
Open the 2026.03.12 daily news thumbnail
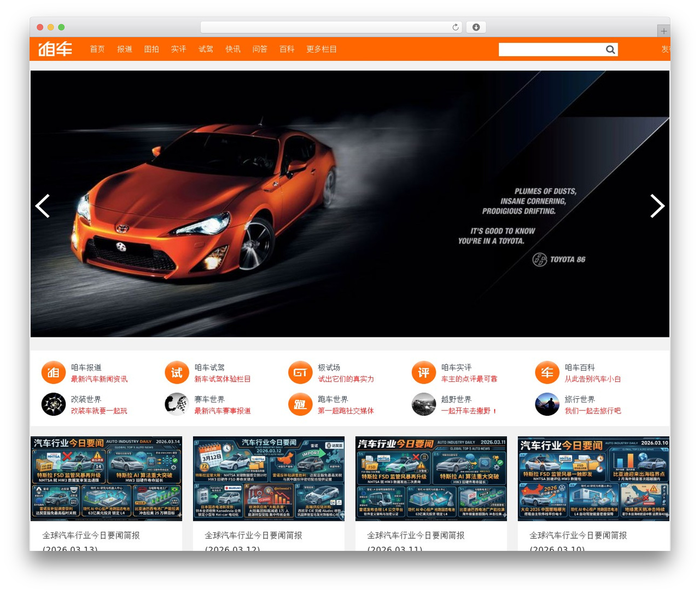tap(269, 479)
